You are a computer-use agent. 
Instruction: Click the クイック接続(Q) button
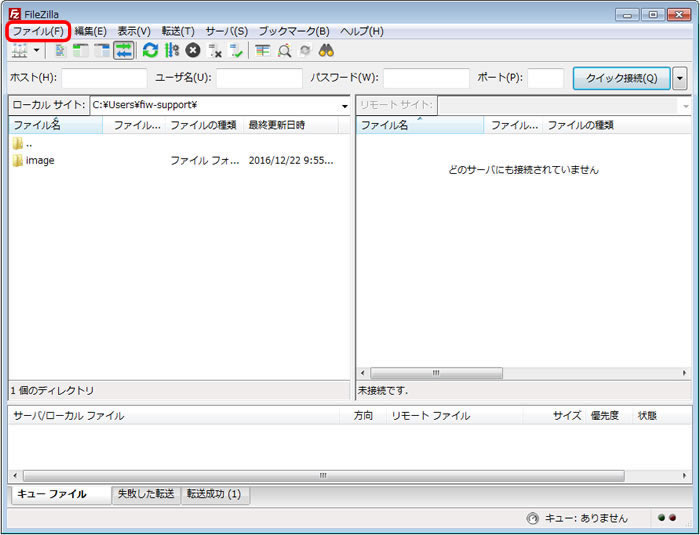coord(621,78)
